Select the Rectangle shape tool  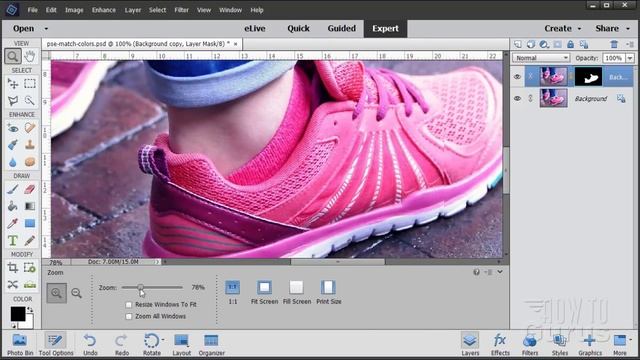click(30, 223)
